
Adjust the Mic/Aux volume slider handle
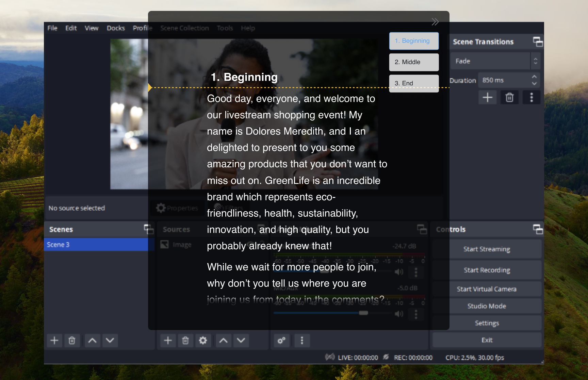pyautogui.click(x=363, y=313)
